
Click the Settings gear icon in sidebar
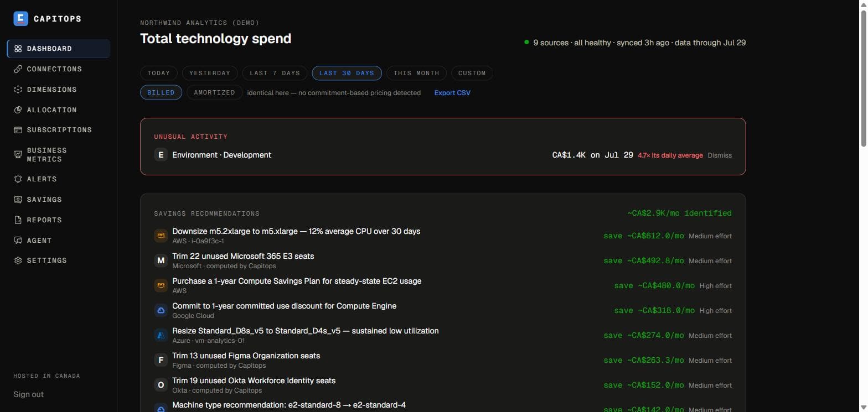[x=18, y=260]
